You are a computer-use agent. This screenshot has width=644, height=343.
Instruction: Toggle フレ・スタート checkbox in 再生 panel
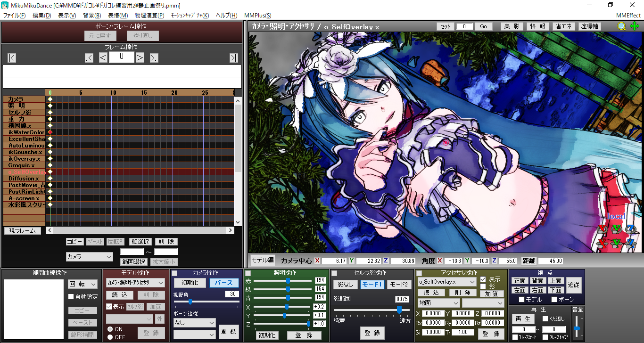[x=515, y=337]
